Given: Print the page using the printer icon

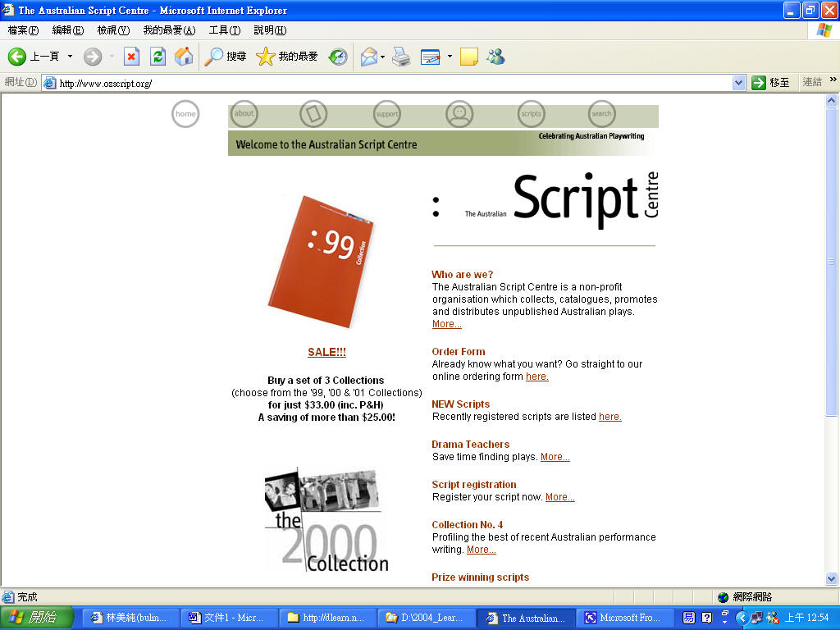Looking at the screenshot, I should click(x=401, y=57).
